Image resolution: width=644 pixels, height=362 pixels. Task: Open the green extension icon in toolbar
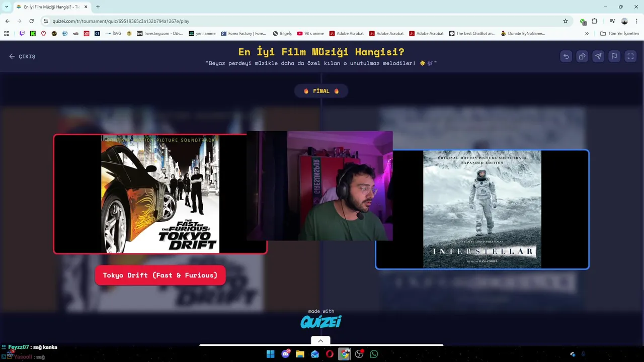tap(583, 21)
